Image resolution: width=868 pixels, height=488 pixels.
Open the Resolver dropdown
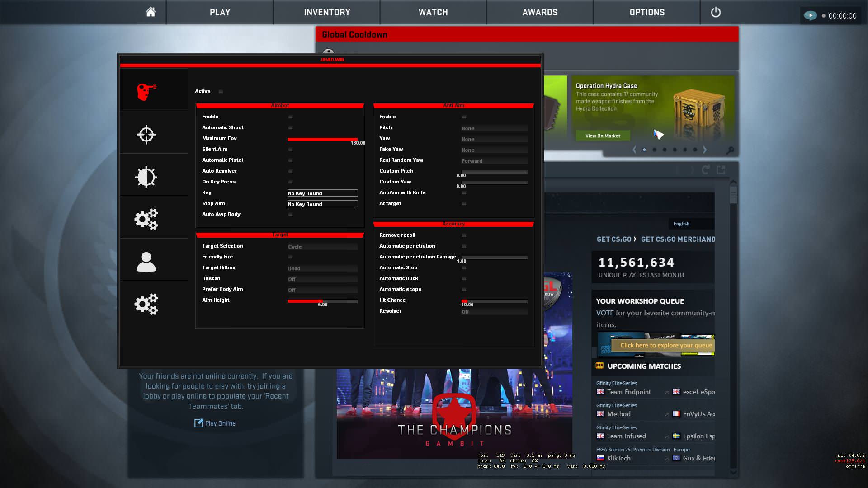(x=494, y=312)
